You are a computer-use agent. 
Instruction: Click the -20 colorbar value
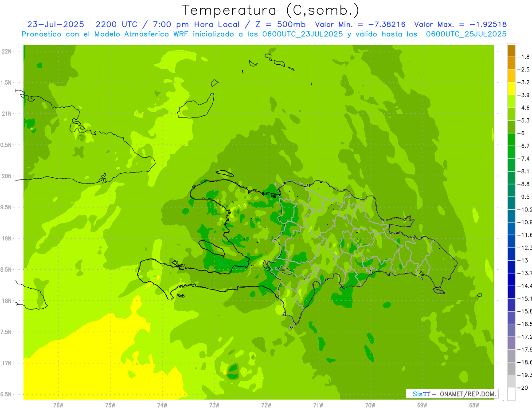(522, 388)
